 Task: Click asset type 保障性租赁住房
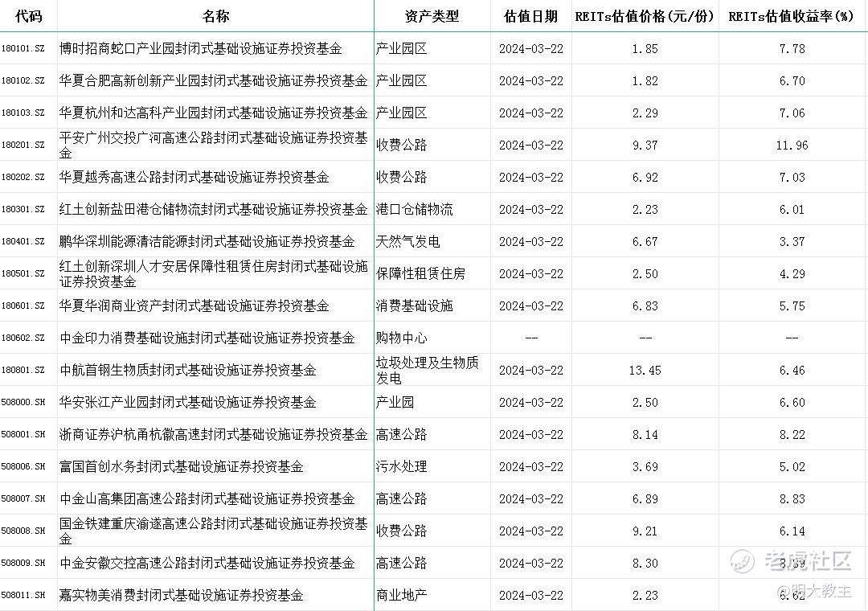pos(420,273)
